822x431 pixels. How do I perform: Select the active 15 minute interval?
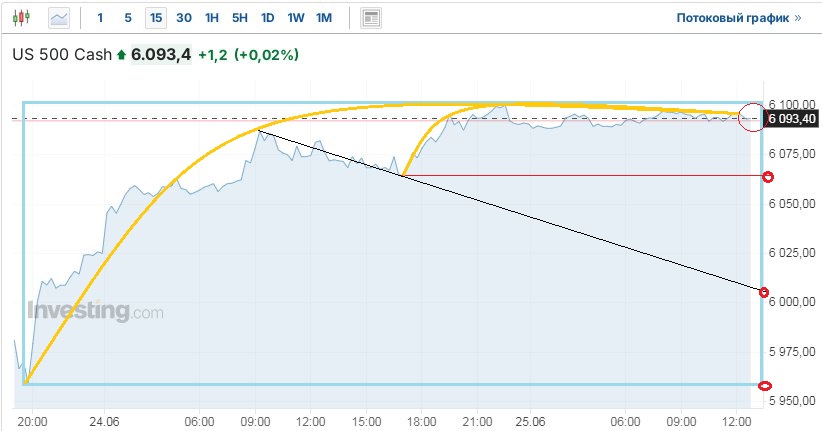[155, 18]
